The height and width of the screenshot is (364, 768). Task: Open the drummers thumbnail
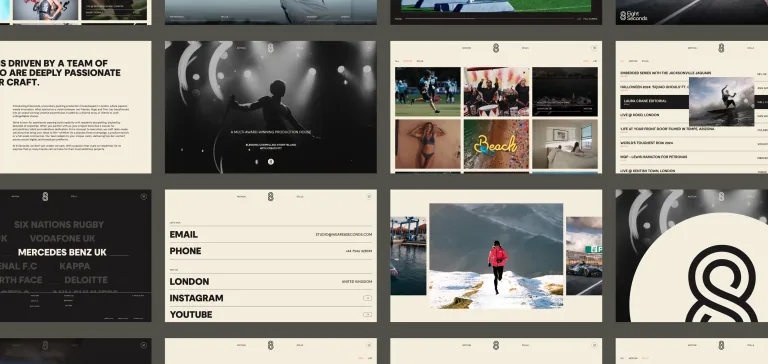pos(497,92)
